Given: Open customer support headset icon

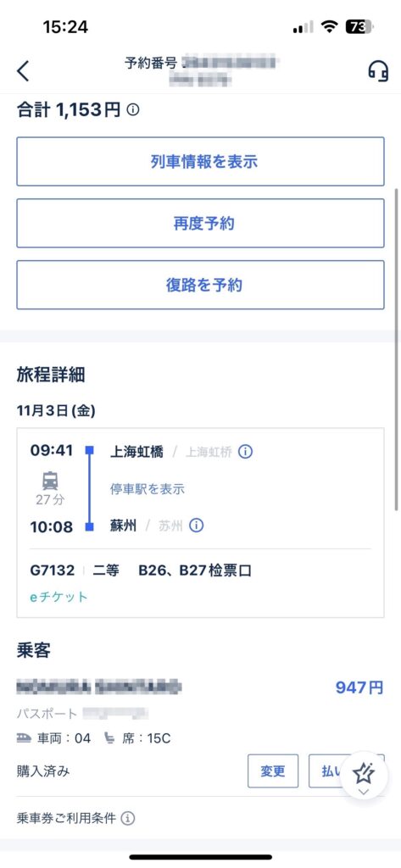Looking at the screenshot, I should 378,71.
